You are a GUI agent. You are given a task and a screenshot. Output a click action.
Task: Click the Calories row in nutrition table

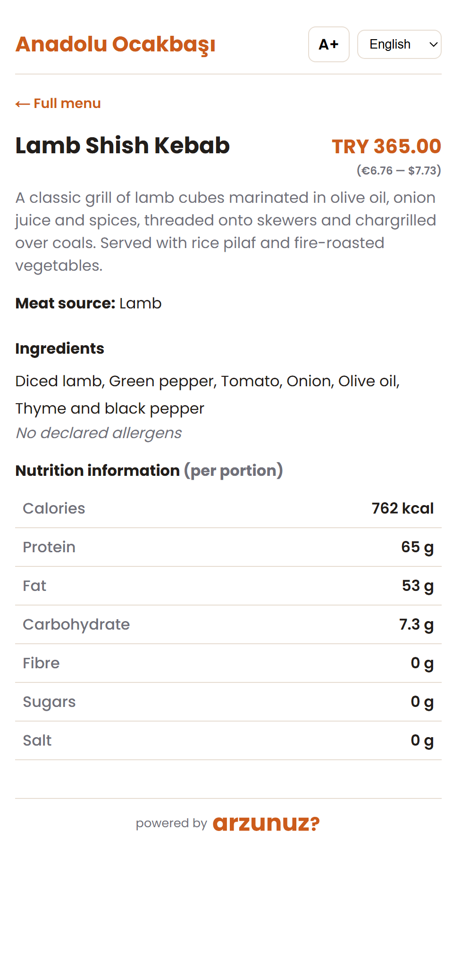(x=228, y=508)
